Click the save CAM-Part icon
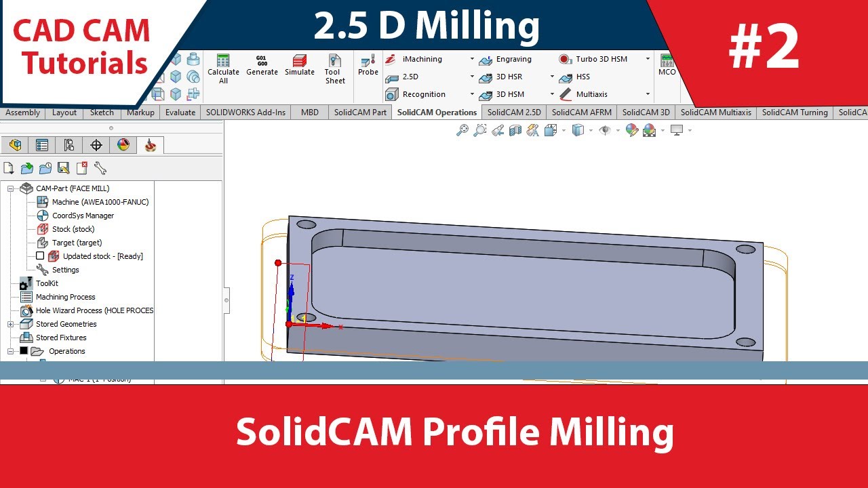Viewport: 868px width, 488px height. click(64, 168)
